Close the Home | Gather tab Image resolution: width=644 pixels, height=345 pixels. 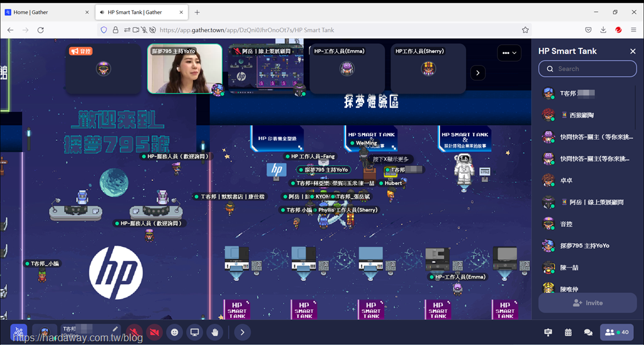(x=87, y=13)
